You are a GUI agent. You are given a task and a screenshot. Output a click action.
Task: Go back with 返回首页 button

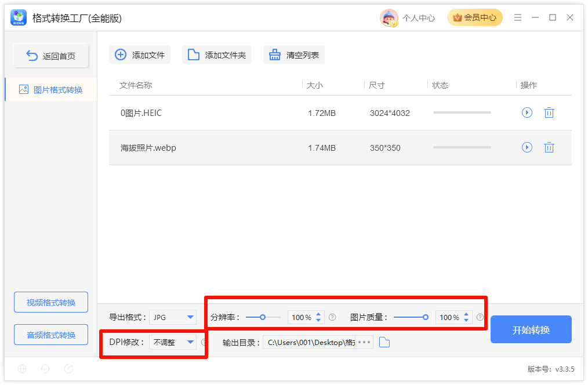51,56
